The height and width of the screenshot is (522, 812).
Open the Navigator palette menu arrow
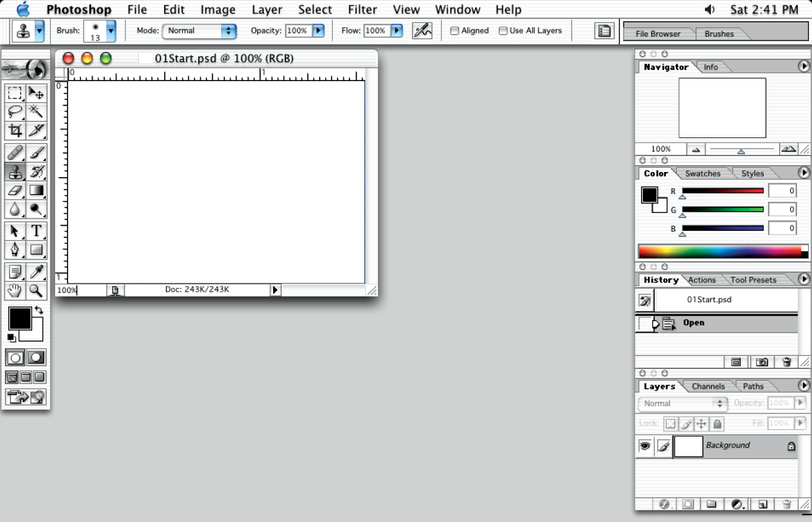pos(804,66)
